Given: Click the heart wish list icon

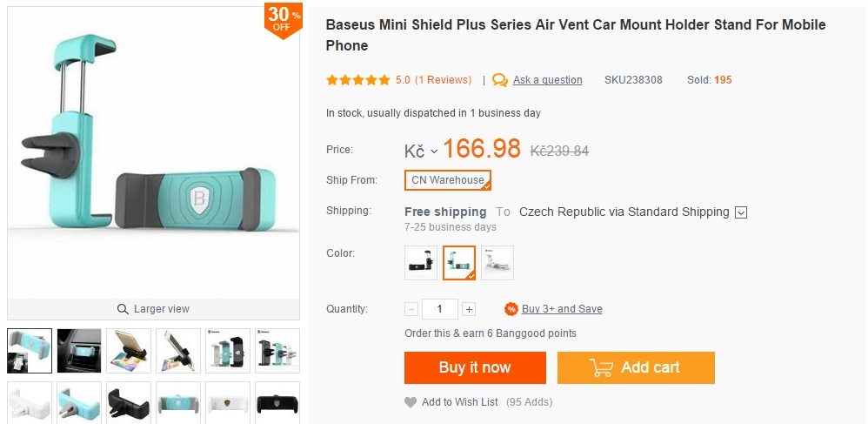Looking at the screenshot, I should tap(411, 402).
